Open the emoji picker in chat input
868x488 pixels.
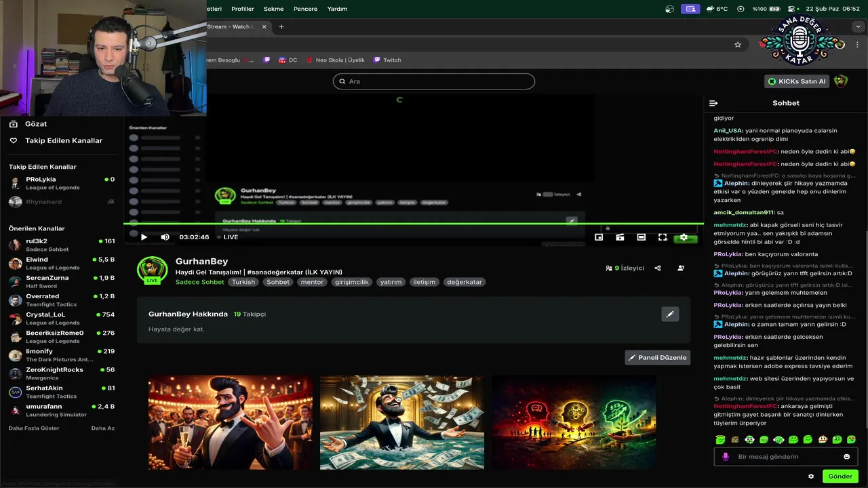click(x=846, y=457)
